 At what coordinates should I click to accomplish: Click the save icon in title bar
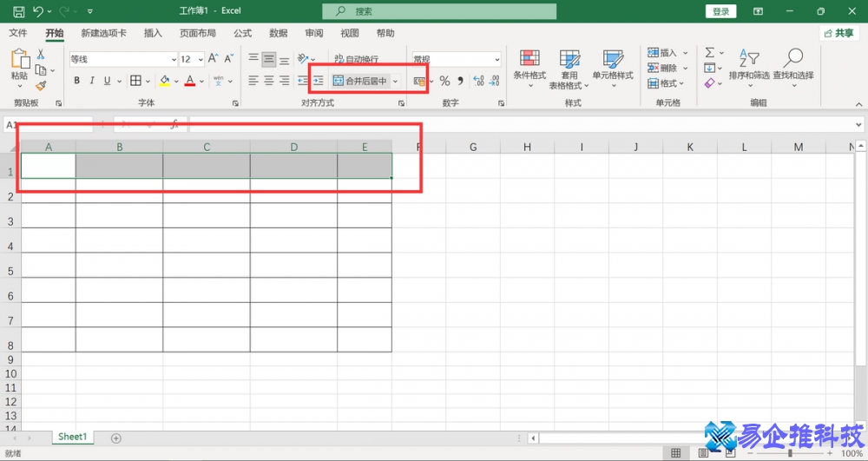coord(18,11)
